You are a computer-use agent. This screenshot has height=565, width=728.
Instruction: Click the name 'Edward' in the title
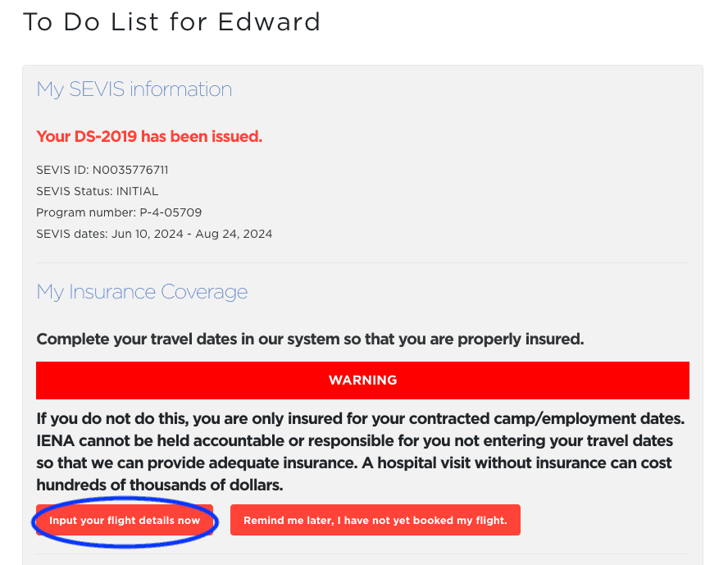pyautogui.click(x=270, y=22)
